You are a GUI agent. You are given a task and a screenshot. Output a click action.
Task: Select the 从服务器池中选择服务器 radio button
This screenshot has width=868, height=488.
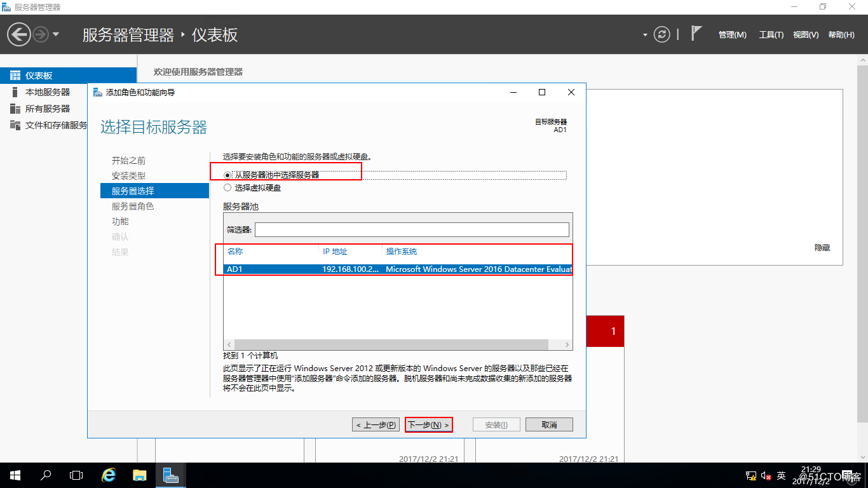pos(227,175)
